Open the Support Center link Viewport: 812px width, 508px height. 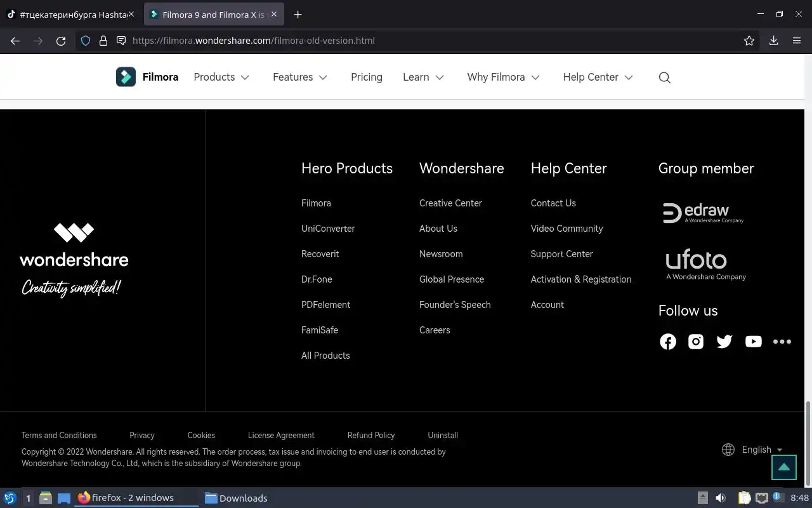tap(562, 254)
